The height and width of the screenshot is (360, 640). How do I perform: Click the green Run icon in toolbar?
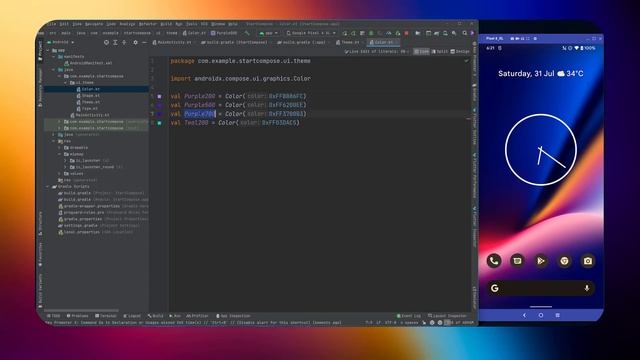[345, 33]
